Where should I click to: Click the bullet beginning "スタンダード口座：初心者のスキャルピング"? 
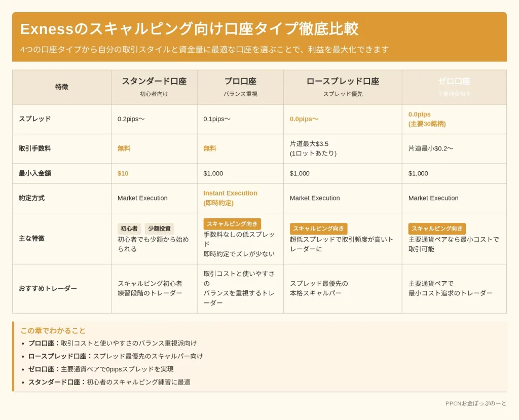click(109, 382)
